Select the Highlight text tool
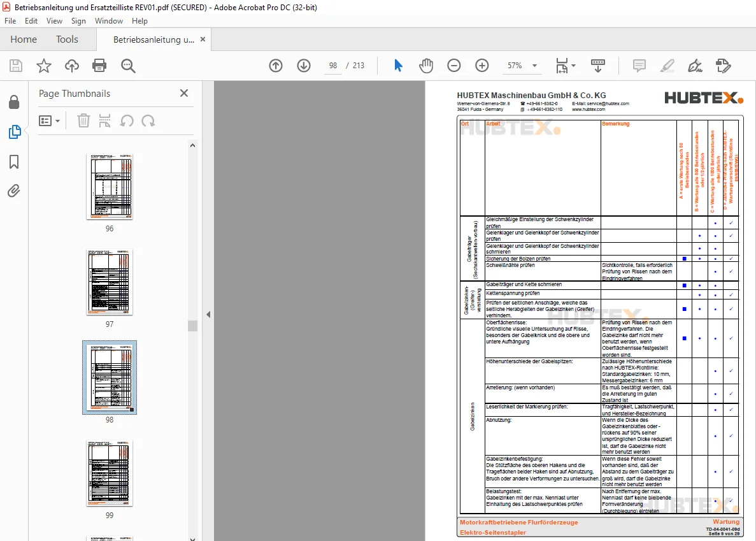 pos(667,66)
